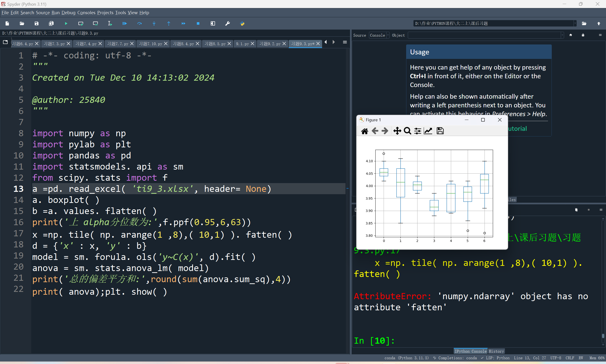Switch to the 习题9.2.py tab
606x364 pixels.
coord(270,44)
